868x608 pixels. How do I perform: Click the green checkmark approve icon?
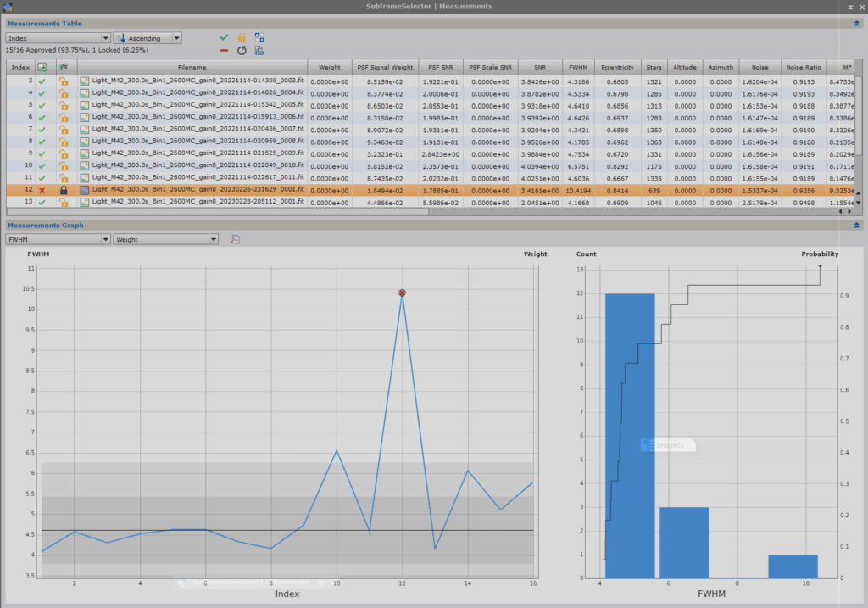click(224, 38)
